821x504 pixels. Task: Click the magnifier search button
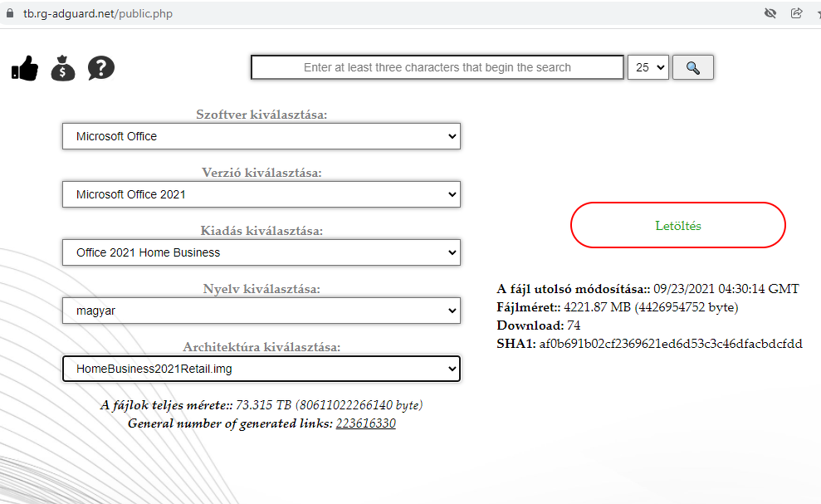click(x=692, y=67)
